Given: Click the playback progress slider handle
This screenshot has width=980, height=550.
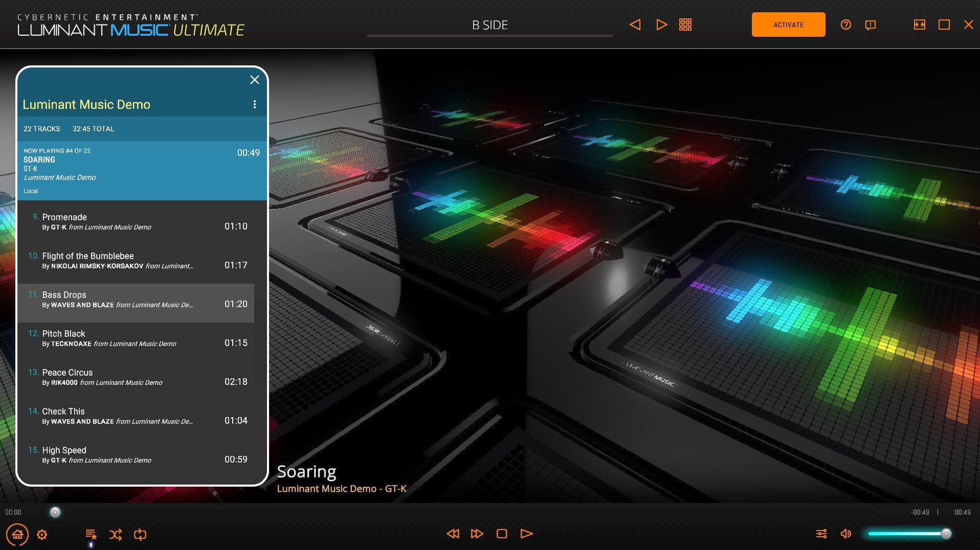Looking at the screenshot, I should tap(55, 512).
